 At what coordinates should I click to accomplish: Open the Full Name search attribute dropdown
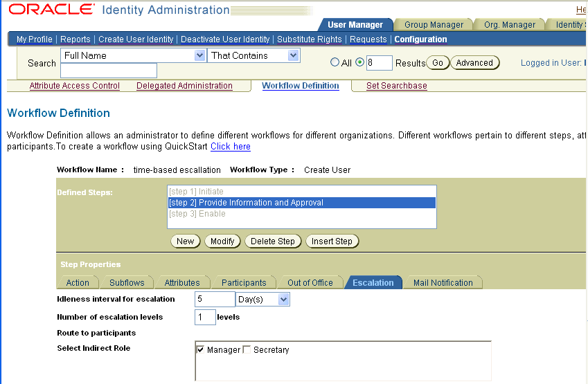coord(133,55)
